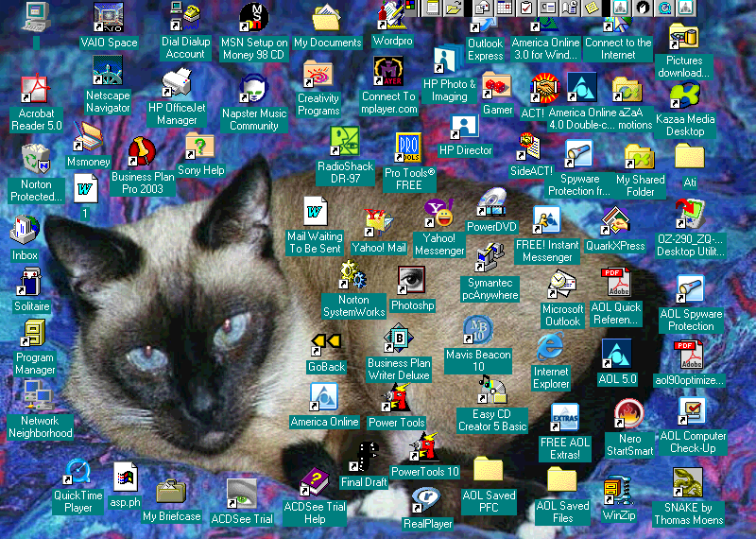Open Sony Help folder shortcut
Image resolution: width=756 pixels, height=539 pixels.
(200, 147)
